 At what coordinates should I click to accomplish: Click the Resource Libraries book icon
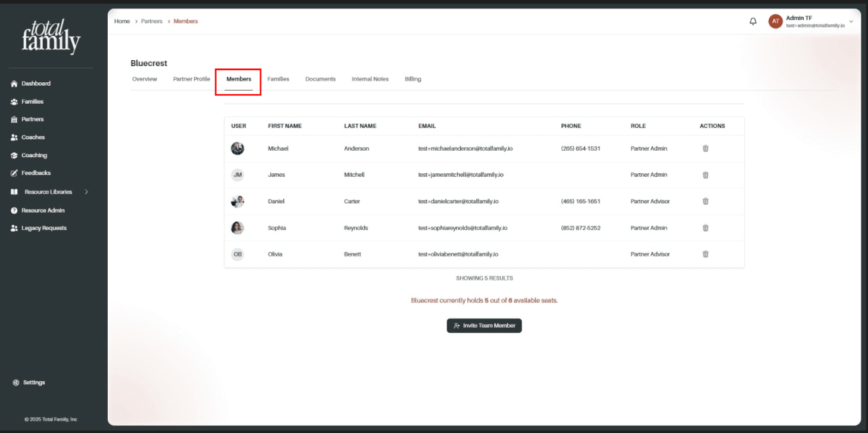[x=14, y=192]
